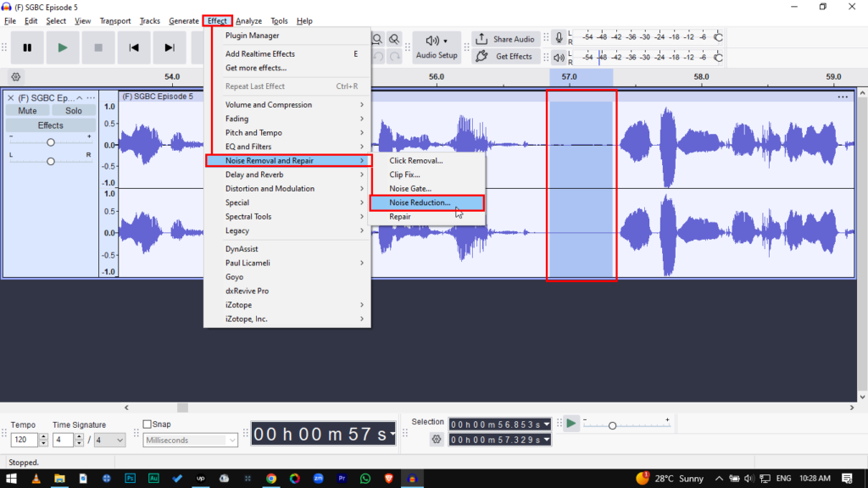Adjust the track gain slider

click(x=51, y=142)
